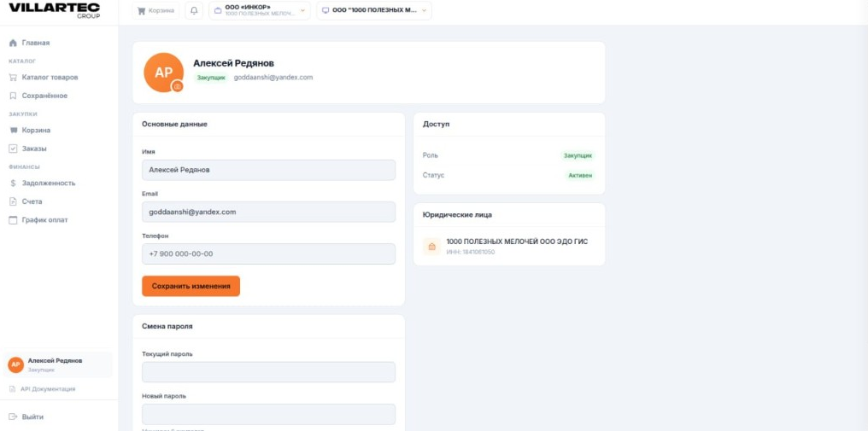868x431 pixels.
Task: Click the Корзина button in top bar
Action: coord(155,10)
